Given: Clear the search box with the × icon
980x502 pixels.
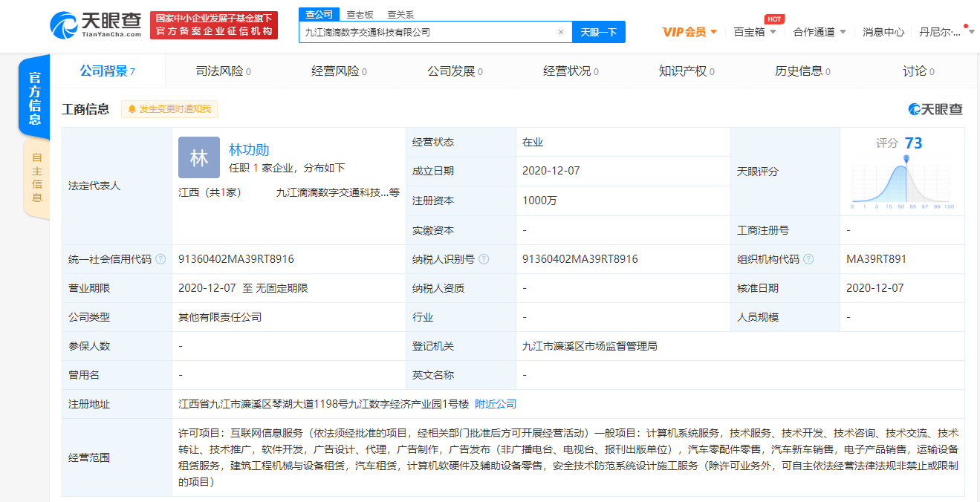Looking at the screenshot, I should [561, 32].
